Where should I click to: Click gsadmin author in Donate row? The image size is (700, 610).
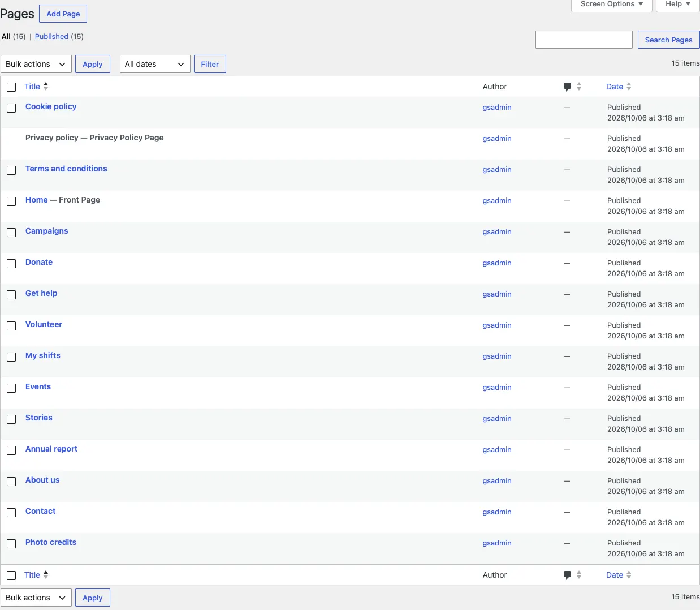(x=497, y=263)
